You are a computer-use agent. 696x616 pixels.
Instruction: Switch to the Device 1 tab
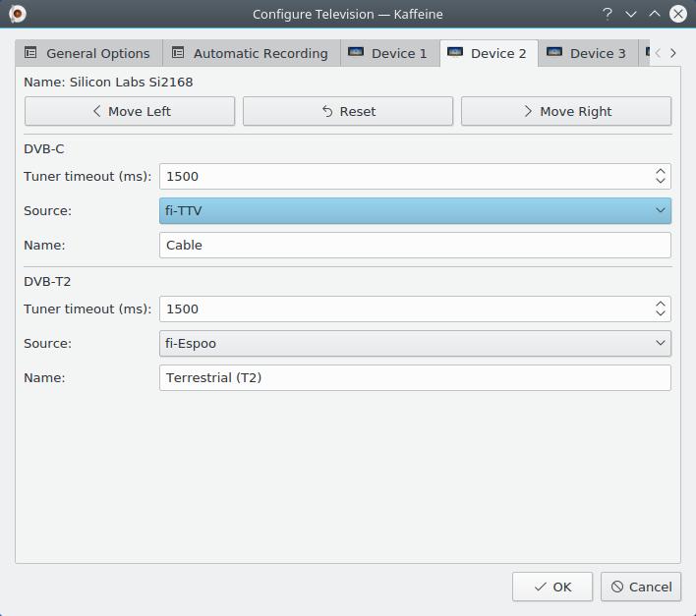(390, 53)
